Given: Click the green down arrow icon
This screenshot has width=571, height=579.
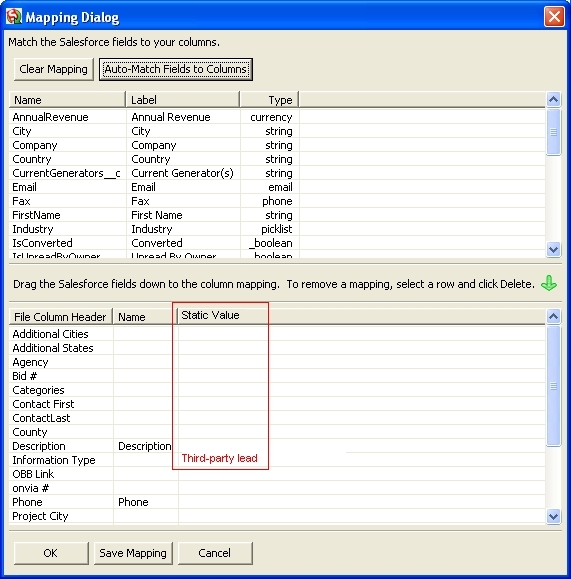Looking at the screenshot, I should (x=549, y=284).
